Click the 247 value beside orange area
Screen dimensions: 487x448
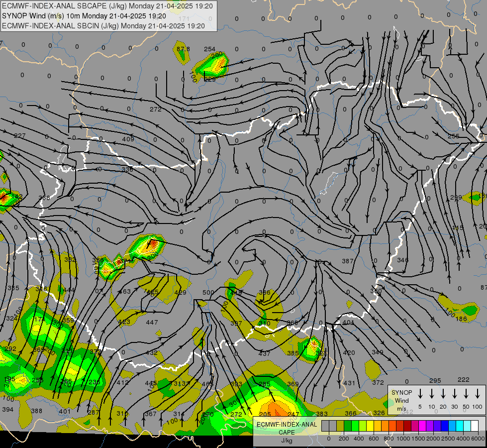click(x=293, y=414)
